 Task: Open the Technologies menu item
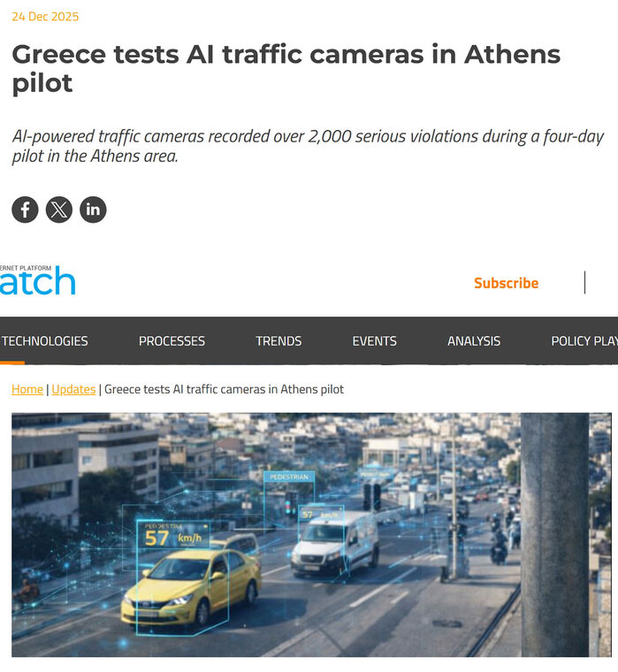click(44, 341)
